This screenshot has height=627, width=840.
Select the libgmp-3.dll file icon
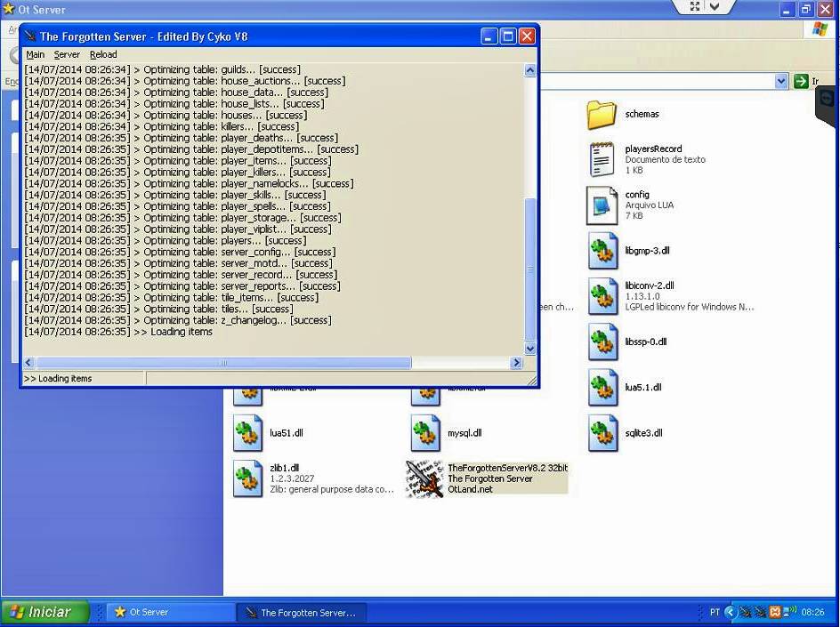click(602, 251)
